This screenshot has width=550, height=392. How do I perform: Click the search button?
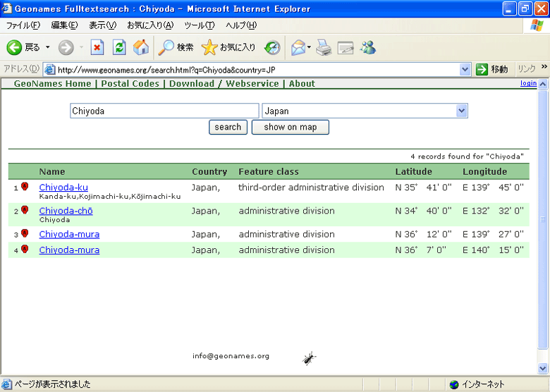[x=228, y=127]
